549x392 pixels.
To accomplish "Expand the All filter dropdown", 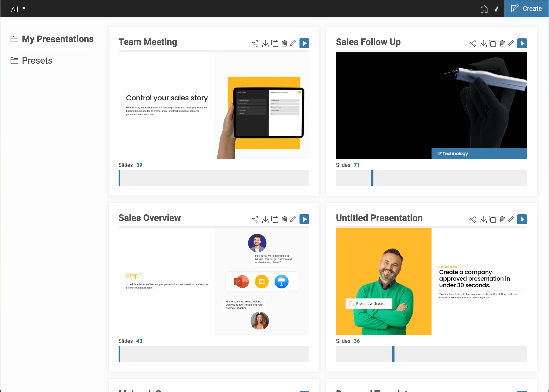I will point(18,9).
